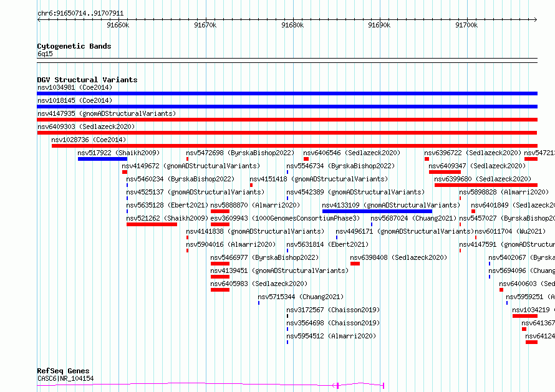Click the nsv517922 (Shaikh2009) label
The width and height of the screenshot is (555, 392).
click(118, 153)
